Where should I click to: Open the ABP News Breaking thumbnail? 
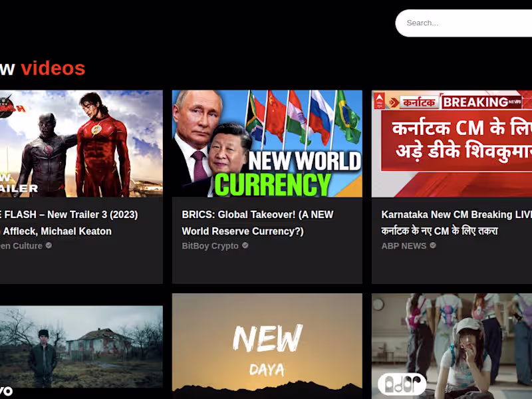pos(452,144)
